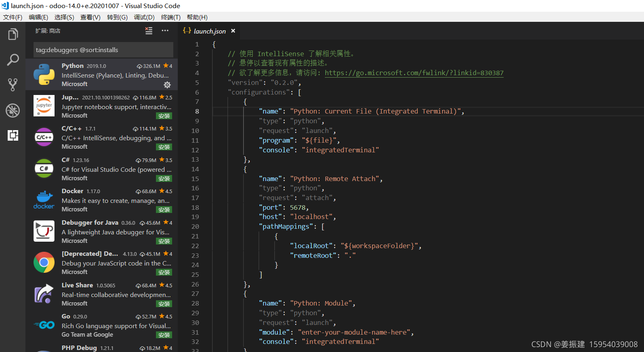Install the Go extension
The image size is (644, 352).
coord(164,335)
